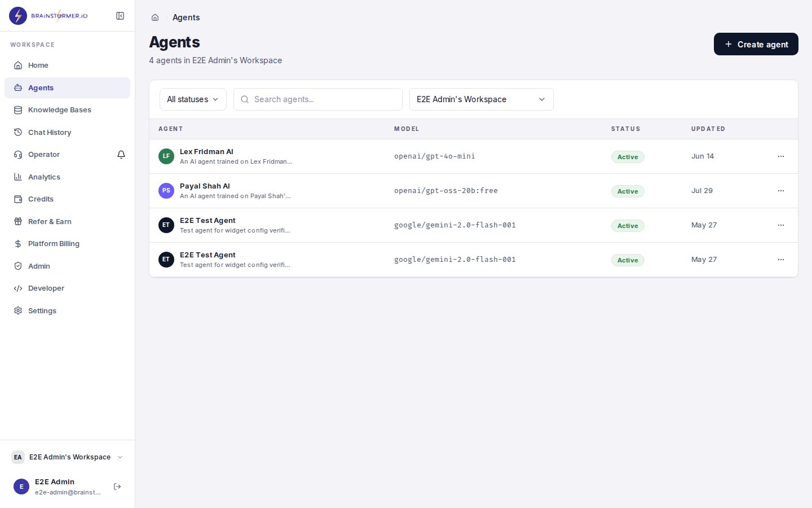The image size is (812, 508).
Task: Click the Model column header
Action: tap(407, 129)
